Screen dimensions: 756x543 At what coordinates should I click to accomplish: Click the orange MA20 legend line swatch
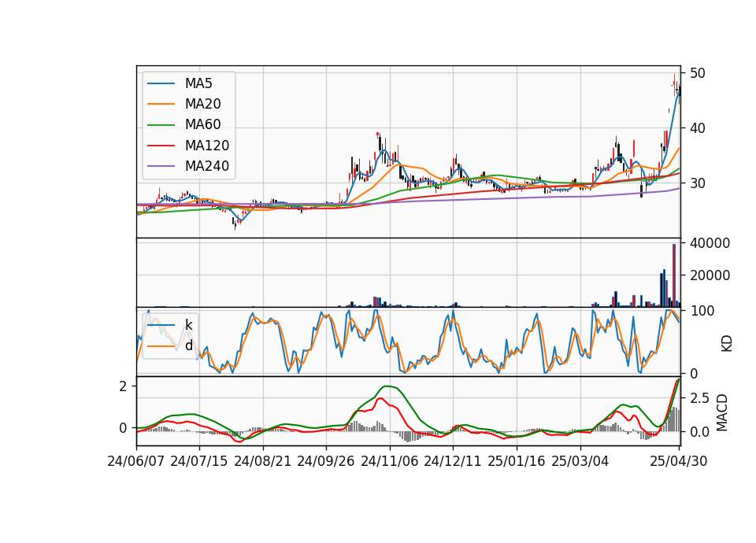[x=161, y=104]
